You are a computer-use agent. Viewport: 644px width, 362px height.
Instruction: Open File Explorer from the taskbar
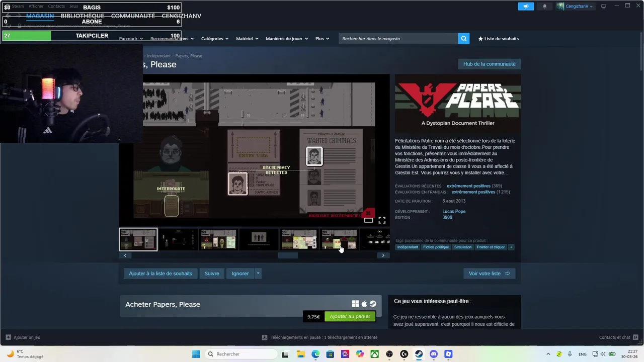coord(300,354)
